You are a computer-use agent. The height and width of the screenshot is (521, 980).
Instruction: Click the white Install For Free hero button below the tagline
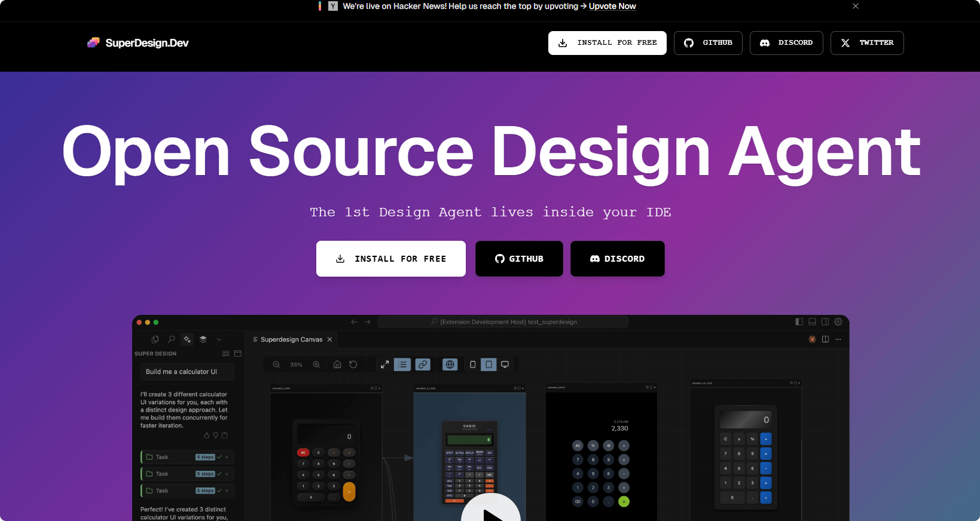pos(391,259)
